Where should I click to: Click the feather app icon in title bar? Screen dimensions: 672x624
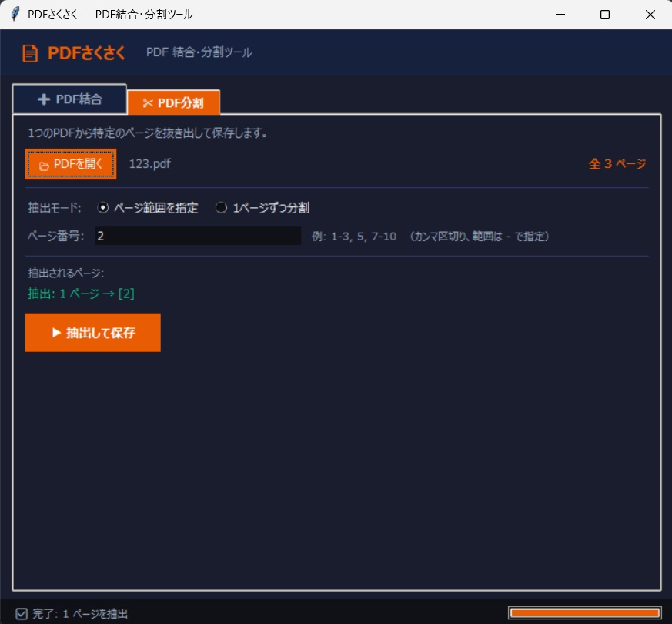[x=15, y=14]
